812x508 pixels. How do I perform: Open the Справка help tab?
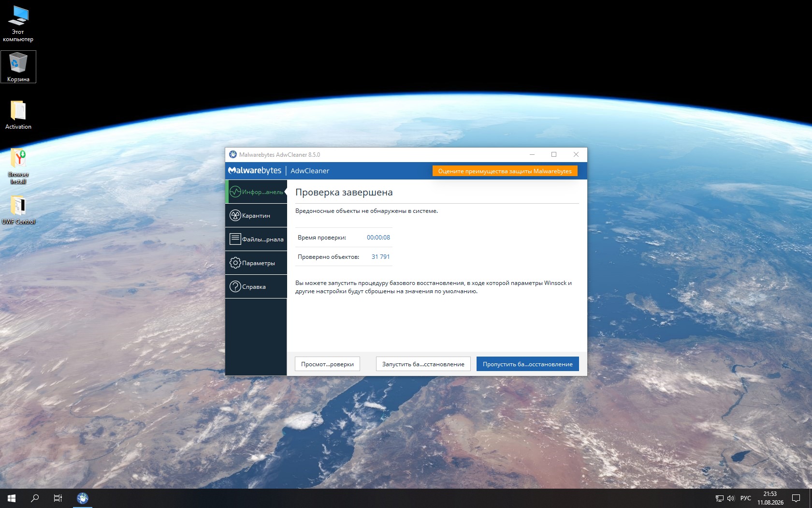point(256,287)
